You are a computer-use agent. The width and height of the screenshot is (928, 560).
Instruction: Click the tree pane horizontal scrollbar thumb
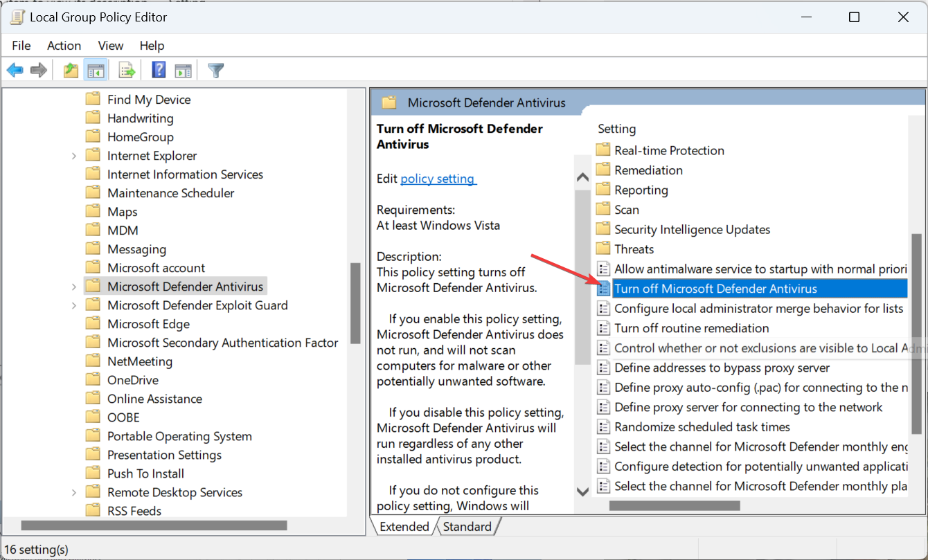[154, 525]
